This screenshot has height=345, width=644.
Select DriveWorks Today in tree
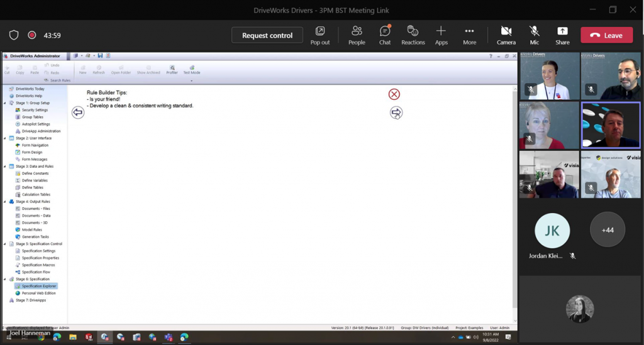click(26, 89)
